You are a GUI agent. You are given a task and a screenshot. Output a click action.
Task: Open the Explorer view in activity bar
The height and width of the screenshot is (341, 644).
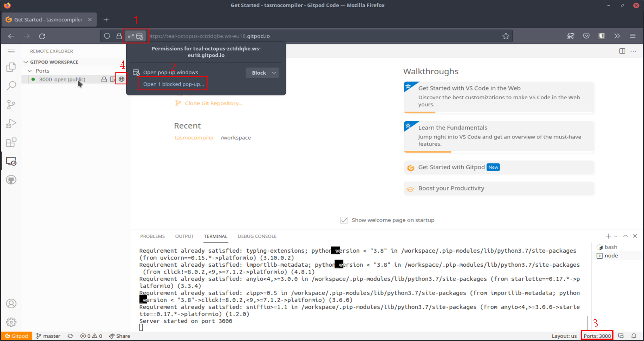(11, 67)
